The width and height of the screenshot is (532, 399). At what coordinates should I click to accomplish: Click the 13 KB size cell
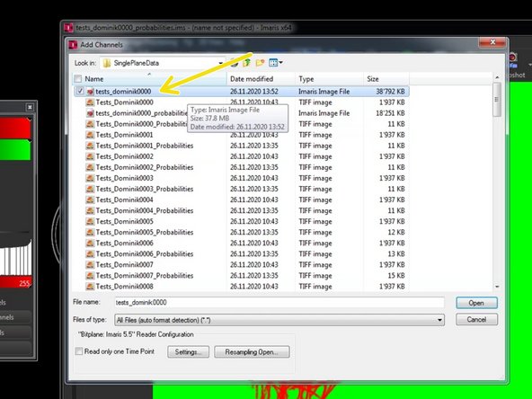click(x=396, y=254)
